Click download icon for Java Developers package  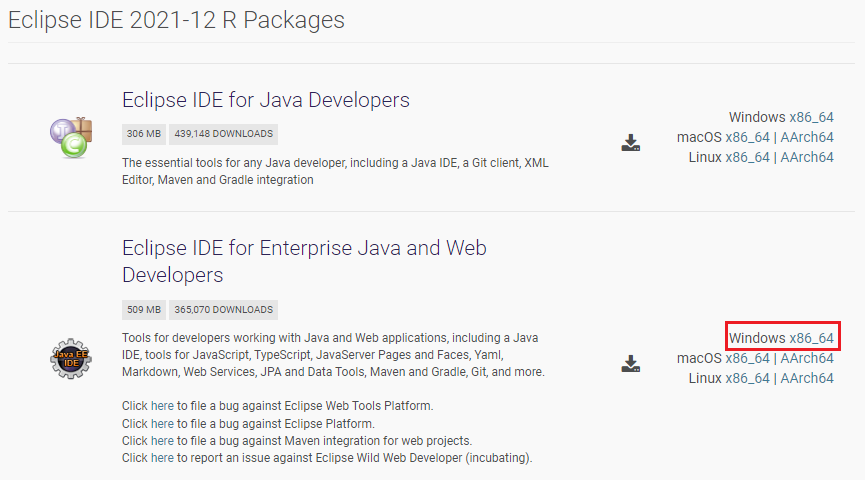pos(631,143)
